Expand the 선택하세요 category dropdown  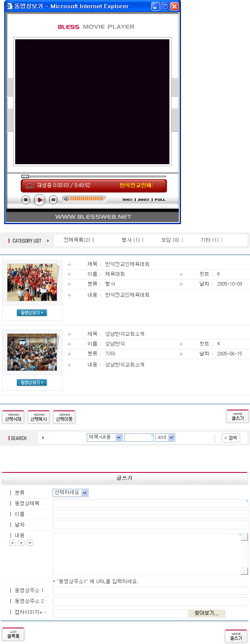pos(85,493)
